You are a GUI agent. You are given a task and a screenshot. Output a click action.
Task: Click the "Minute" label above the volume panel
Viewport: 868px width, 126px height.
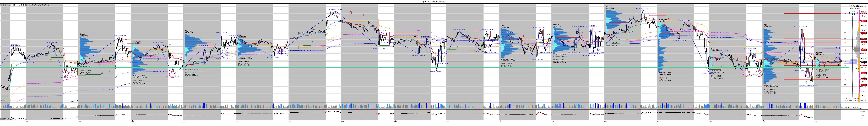tap(3, 100)
